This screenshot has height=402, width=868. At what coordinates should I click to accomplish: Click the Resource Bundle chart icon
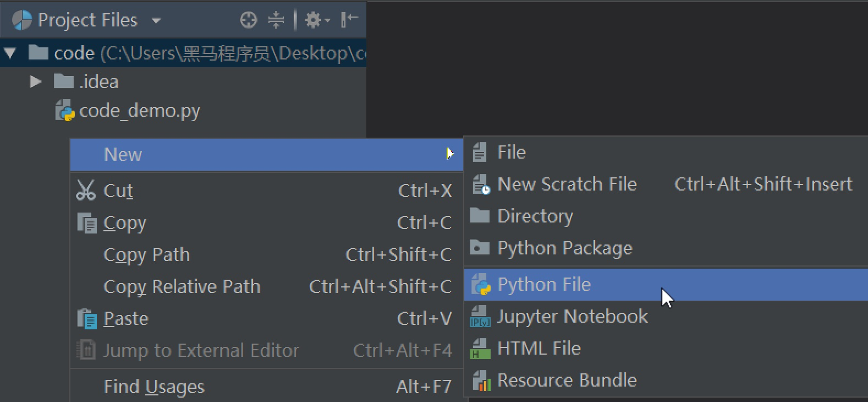pos(481,381)
